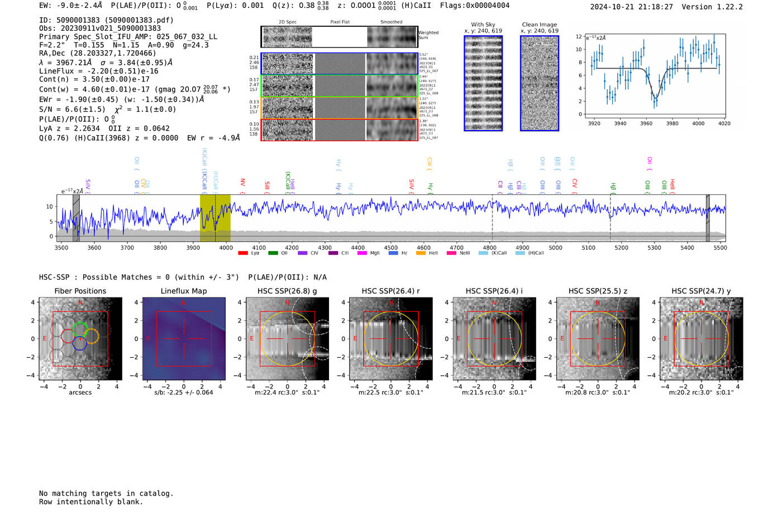Click the EWr = -1.90 text line
This screenshot has height=532, width=782.
coord(122,99)
